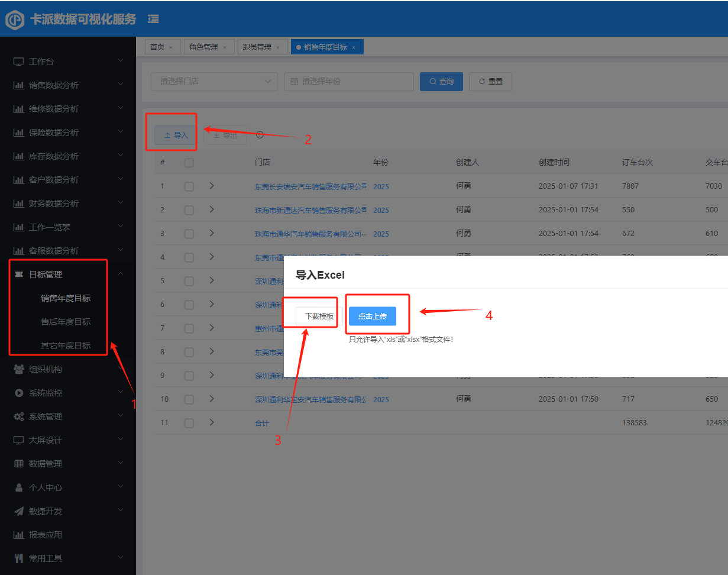Click the 敏捷开发 paper plane icon
The width and height of the screenshot is (728, 575).
click(x=18, y=511)
